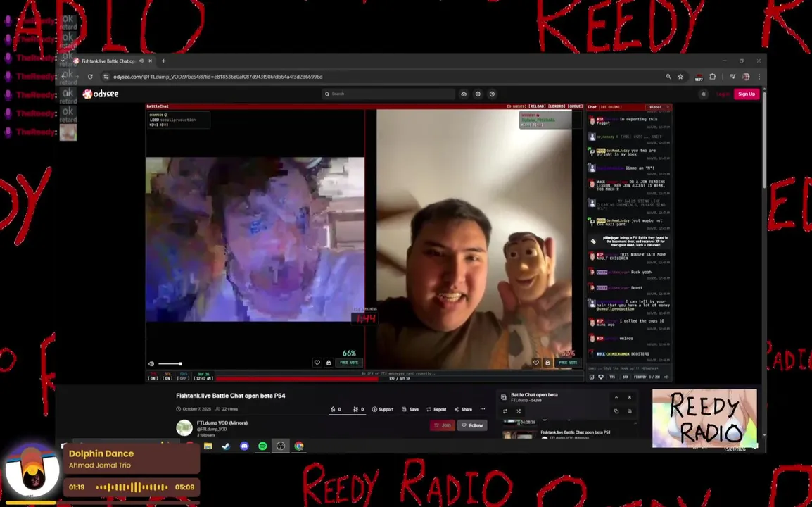Mute chat using the speaker icon
Image resolution: width=812 pixels, height=507 pixels.
[x=666, y=377]
